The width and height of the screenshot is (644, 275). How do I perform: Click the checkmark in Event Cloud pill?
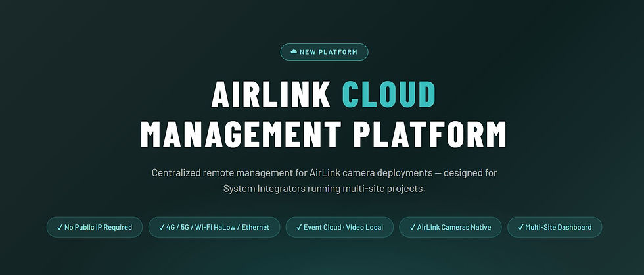[299, 227]
